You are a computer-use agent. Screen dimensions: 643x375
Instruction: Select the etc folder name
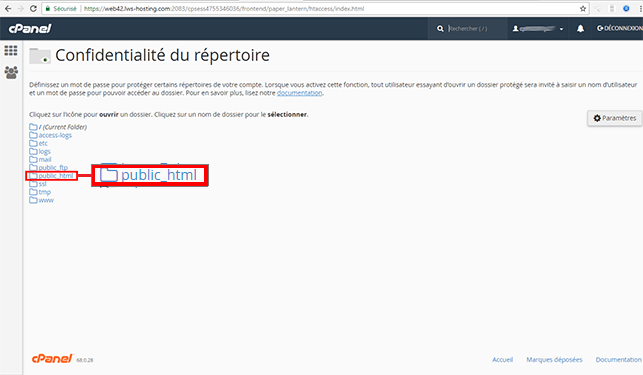43,144
